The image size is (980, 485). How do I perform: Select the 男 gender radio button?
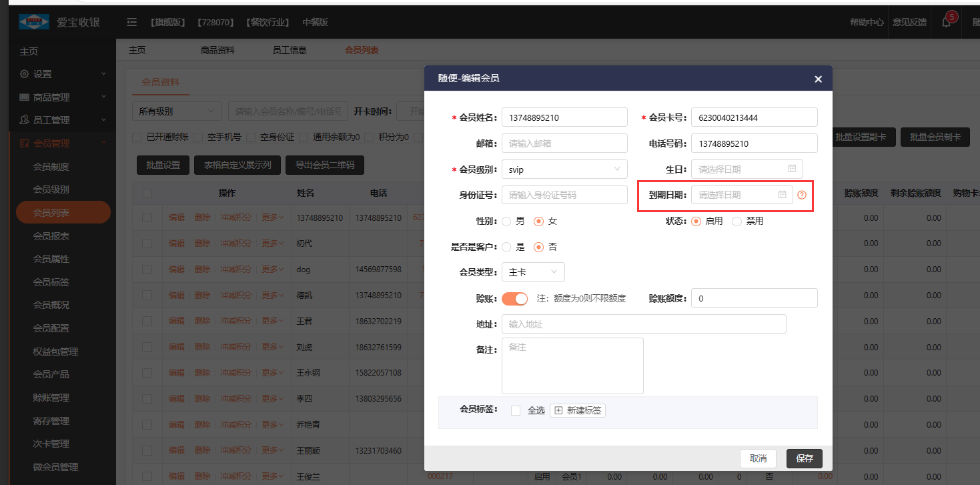(x=506, y=221)
